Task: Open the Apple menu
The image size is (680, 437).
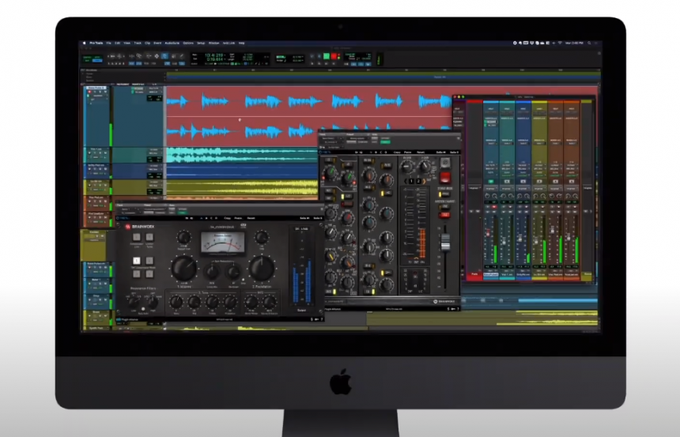Action: pos(85,43)
